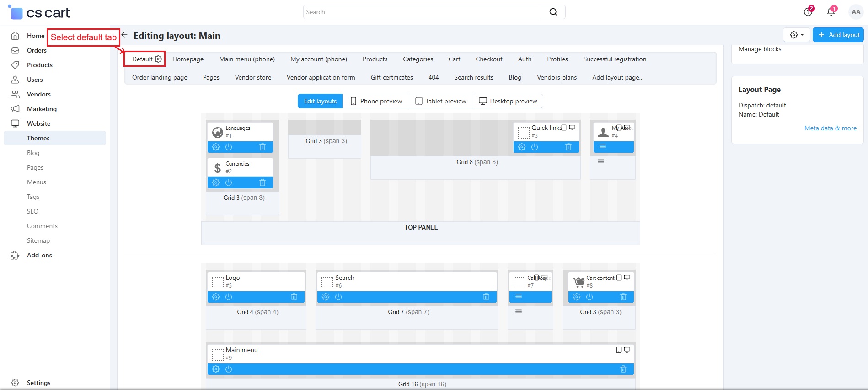Toggle power switch on Logo block
Viewport: 868px width, 390px height.
click(x=229, y=297)
